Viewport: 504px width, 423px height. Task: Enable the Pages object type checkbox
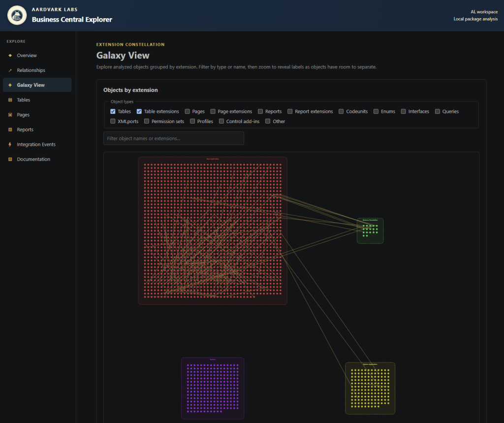point(188,111)
